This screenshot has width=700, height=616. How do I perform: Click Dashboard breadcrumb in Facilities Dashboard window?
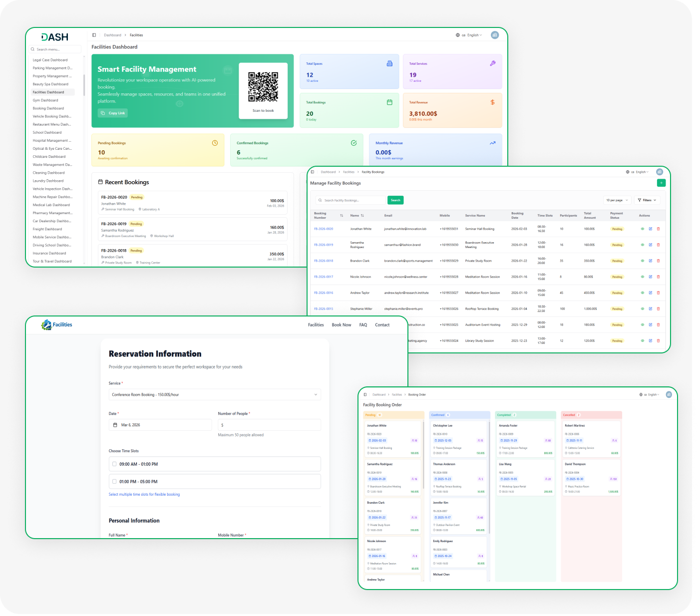click(112, 35)
